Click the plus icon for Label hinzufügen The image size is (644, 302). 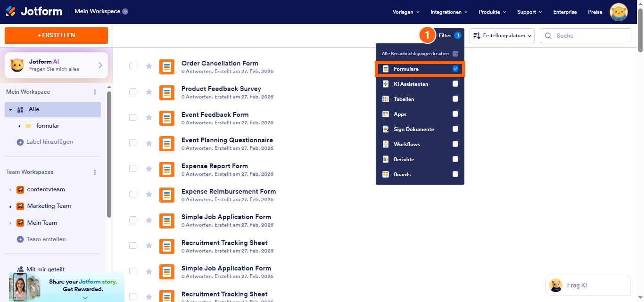tap(20, 142)
